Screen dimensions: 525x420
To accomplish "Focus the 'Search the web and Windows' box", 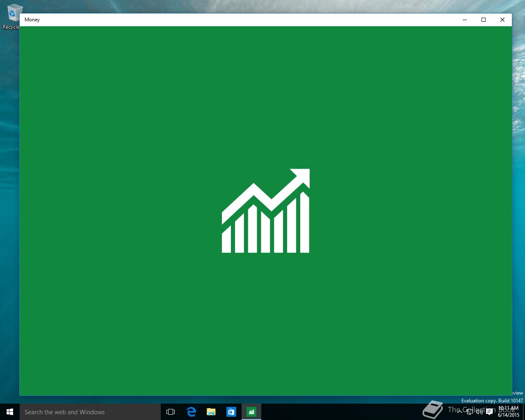I will tap(90, 412).
